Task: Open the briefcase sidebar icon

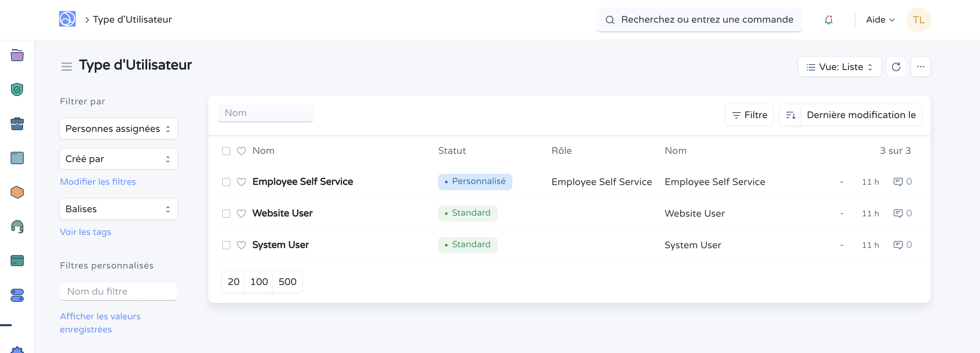Action: click(17, 124)
